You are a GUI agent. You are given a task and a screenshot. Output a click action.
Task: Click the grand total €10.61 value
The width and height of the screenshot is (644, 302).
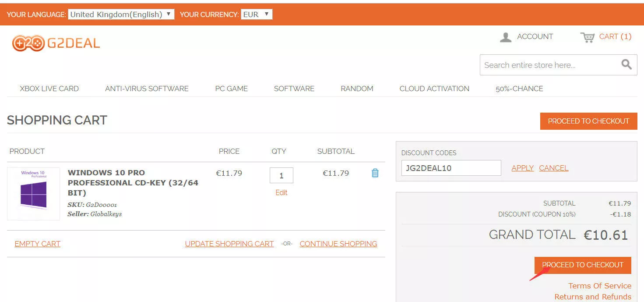(x=606, y=235)
